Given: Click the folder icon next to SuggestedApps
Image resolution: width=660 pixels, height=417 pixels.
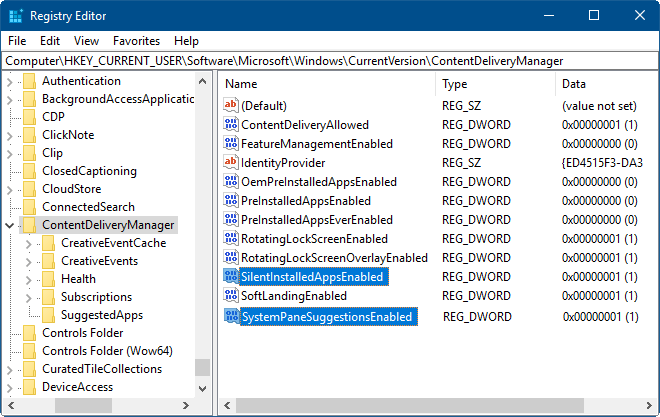Looking at the screenshot, I should [47, 315].
